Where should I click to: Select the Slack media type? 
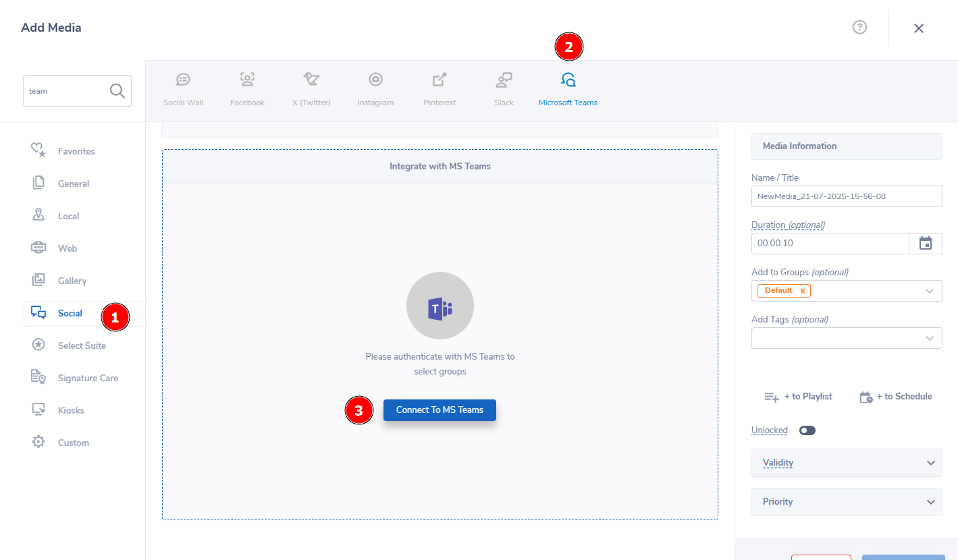point(504,90)
